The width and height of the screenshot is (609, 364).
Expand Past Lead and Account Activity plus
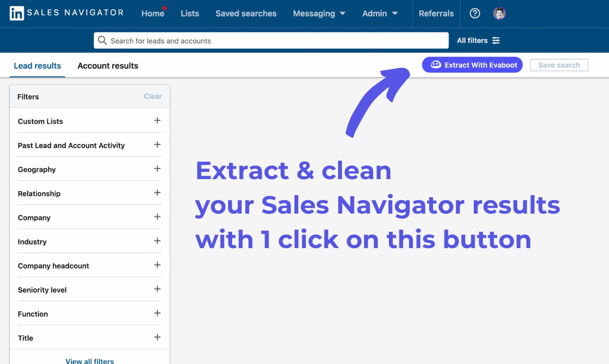pos(157,145)
